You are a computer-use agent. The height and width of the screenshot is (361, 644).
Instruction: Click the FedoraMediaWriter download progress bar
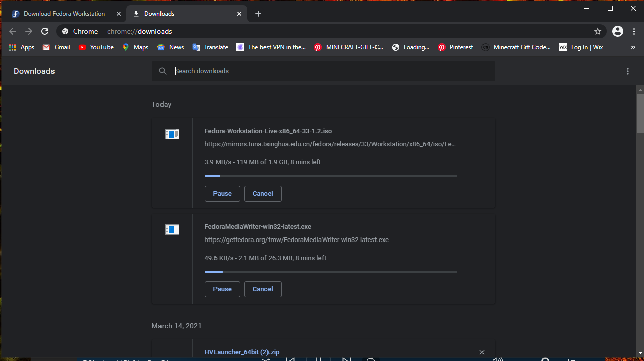[x=331, y=272]
